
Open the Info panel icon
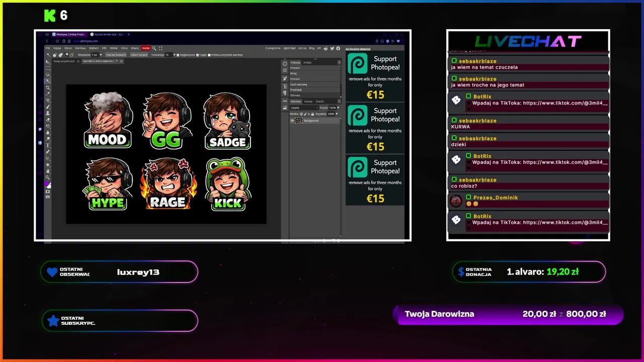coord(285,64)
